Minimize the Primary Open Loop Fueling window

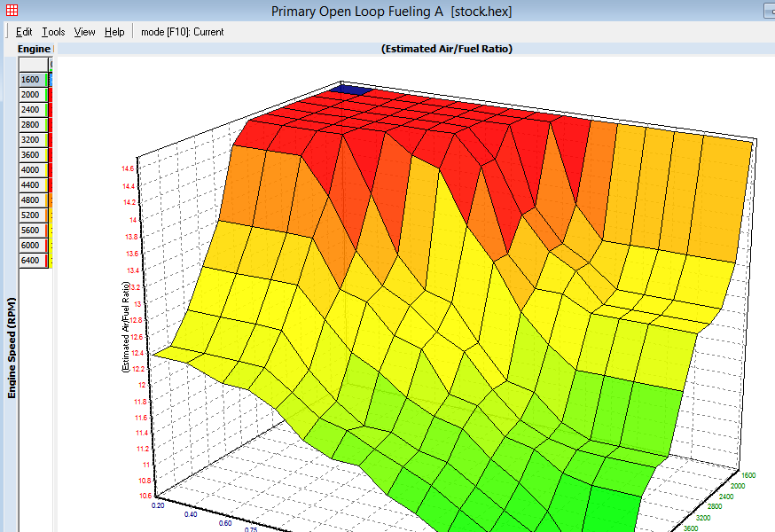[768, 10]
